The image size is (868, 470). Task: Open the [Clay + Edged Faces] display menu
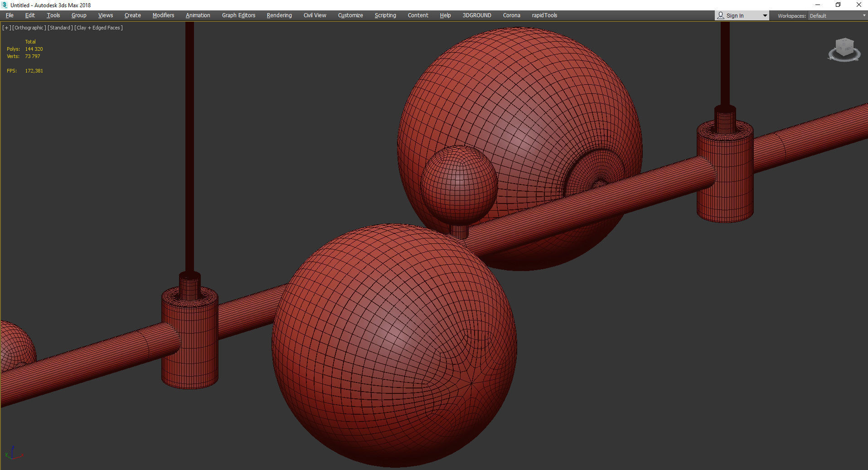click(99, 28)
